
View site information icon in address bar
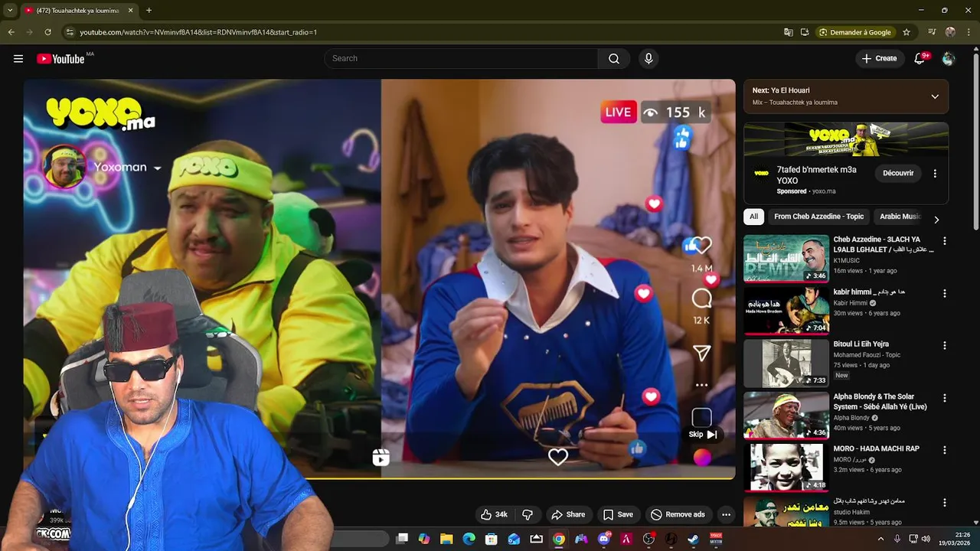(70, 32)
